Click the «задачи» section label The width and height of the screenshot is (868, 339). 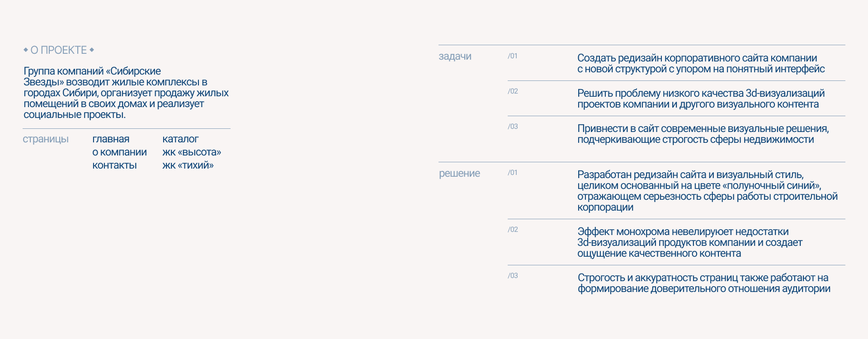[x=455, y=56]
